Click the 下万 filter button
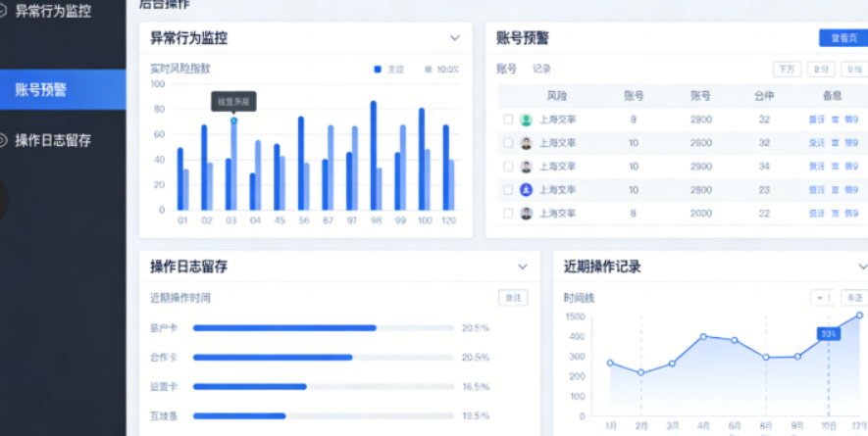This screenshot has height=436, width=868. pyautogui.click(x=787, y=69)
